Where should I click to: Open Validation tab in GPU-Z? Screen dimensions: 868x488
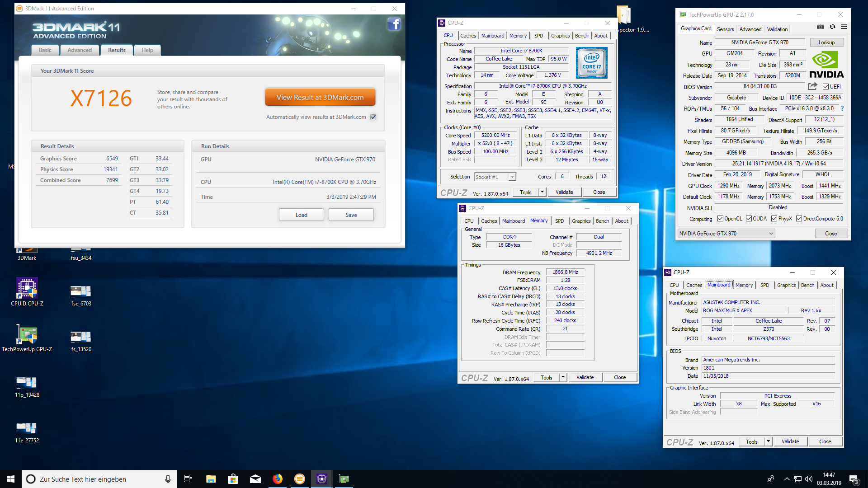point(777,29)
